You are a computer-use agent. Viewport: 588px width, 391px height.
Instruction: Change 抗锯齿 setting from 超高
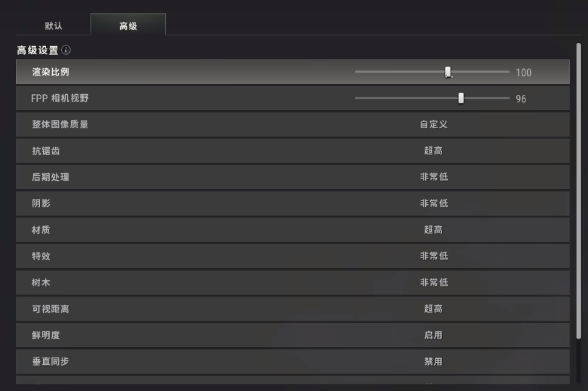click(433, 151)
